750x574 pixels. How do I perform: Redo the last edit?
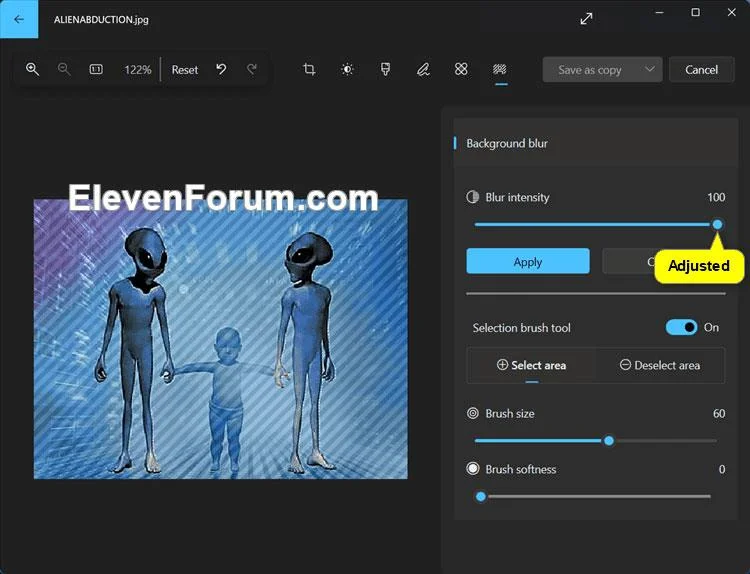(252, 69)
